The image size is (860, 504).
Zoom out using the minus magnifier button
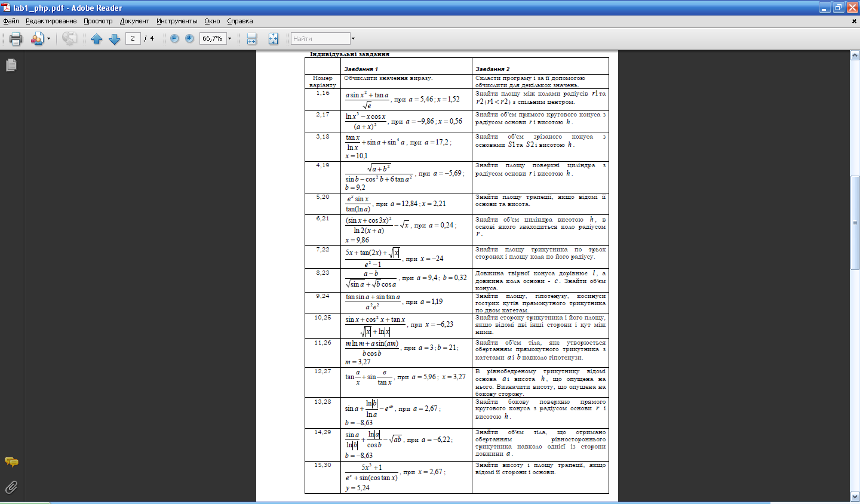tap(174, 38)
